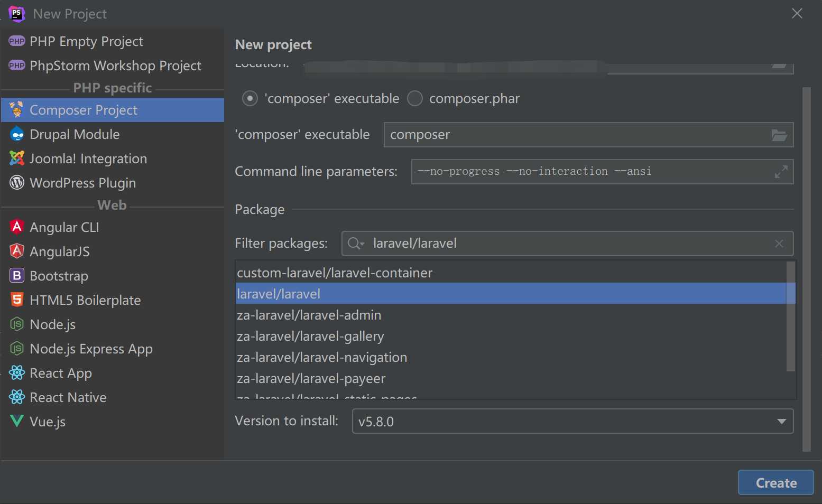Click the PHP Empty Project icon
The width and height of the screenshot is (822, 504).
point(17,41)
